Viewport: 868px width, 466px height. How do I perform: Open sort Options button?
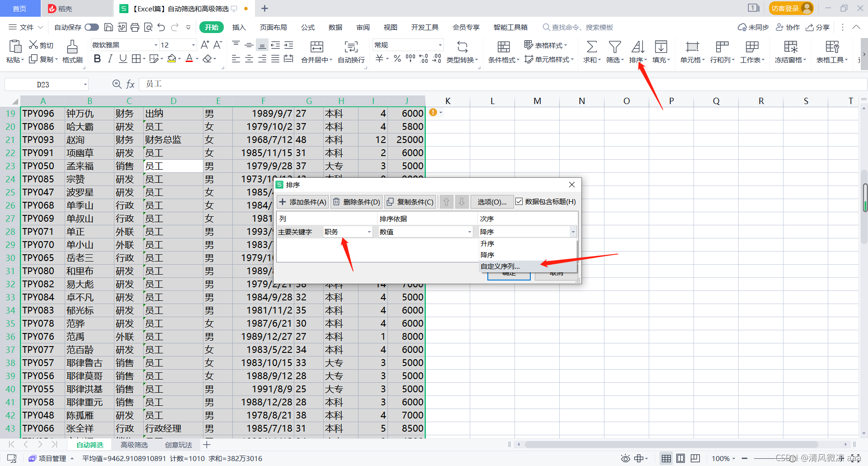492,202
